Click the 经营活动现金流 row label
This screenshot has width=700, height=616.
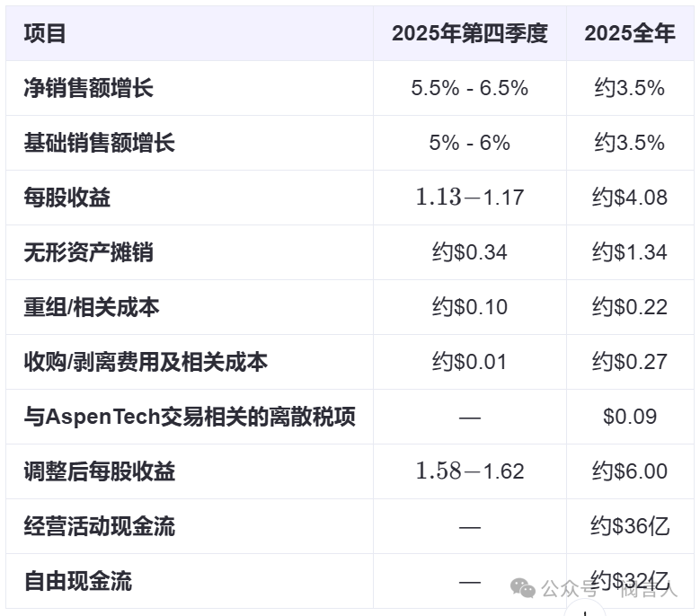pos(100,526)
